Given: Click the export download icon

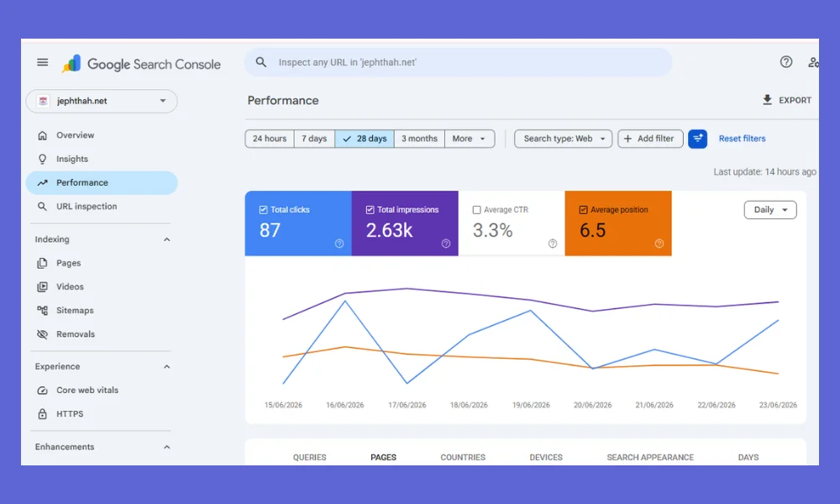Looking at the screenshot, I should click(x=767, y=100).
